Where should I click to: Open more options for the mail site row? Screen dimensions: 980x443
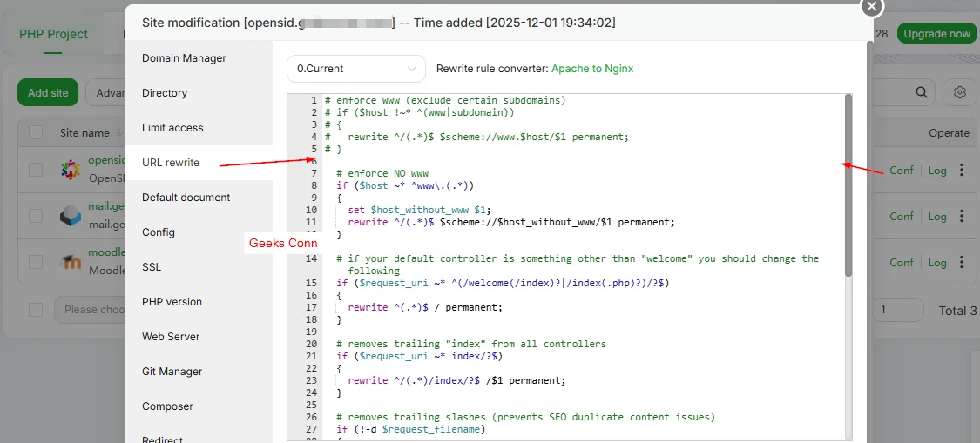coord(962,216)
